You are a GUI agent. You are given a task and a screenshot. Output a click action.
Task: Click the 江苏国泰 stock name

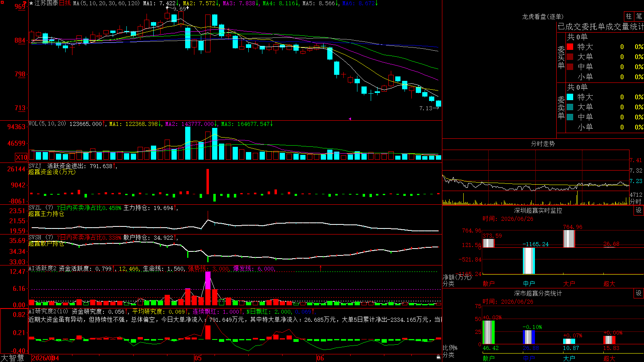click(47, 3)
